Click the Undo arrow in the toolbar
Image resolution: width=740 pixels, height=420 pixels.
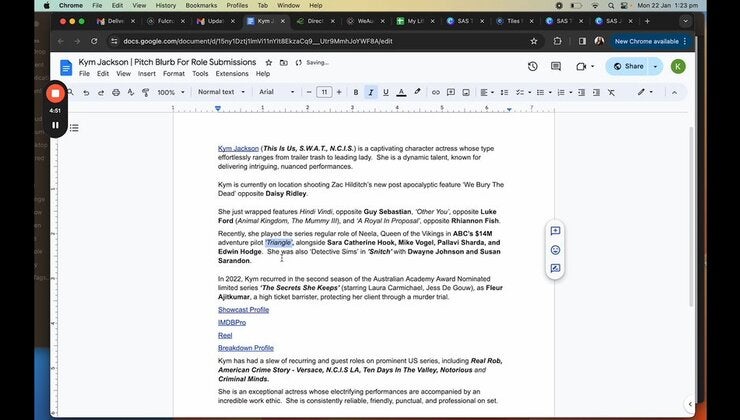(86, 92)
